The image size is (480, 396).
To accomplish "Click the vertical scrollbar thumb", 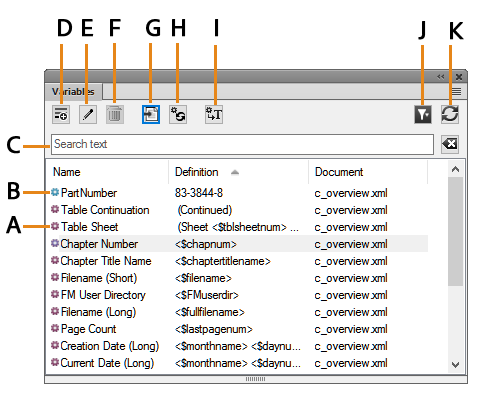I will (455, 231).
